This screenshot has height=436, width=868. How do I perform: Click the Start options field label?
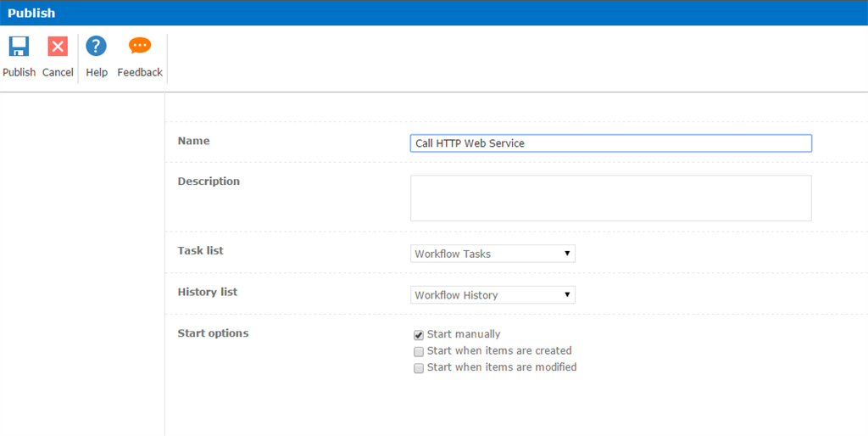(213, 333)
